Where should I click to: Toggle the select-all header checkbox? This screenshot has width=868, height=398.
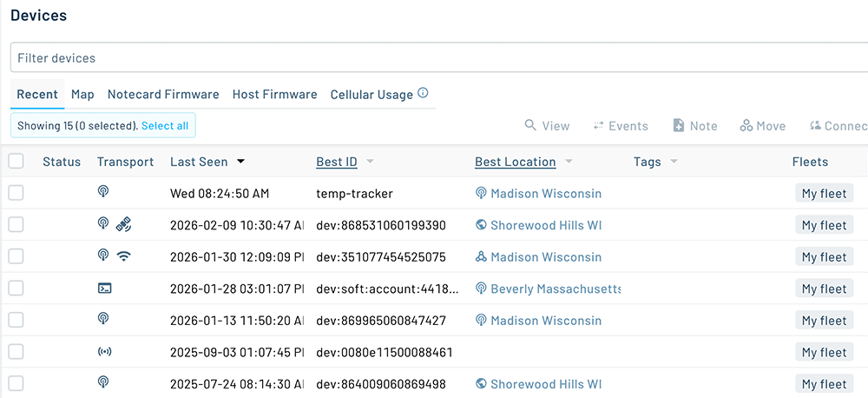[x=16, y=162]
